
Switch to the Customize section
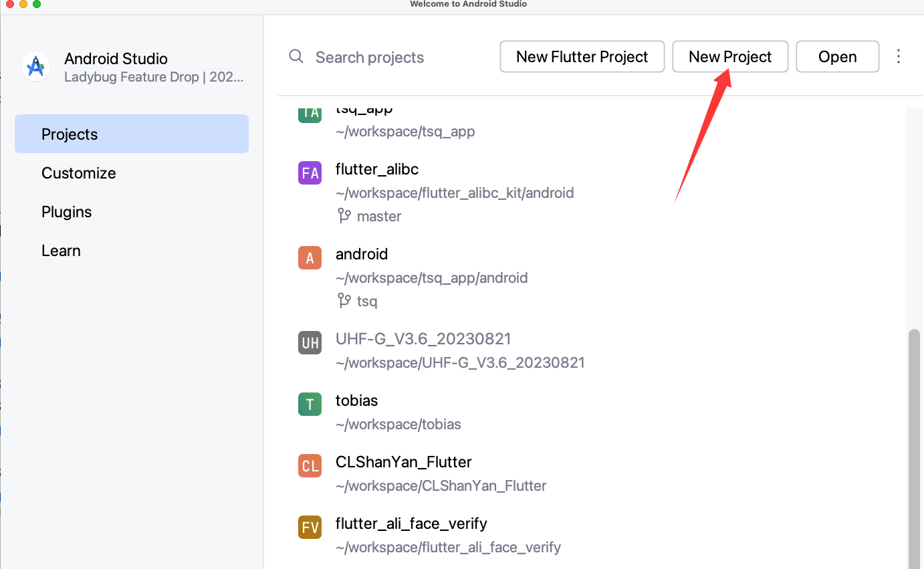pyautogui.click(x=79, y=173)
